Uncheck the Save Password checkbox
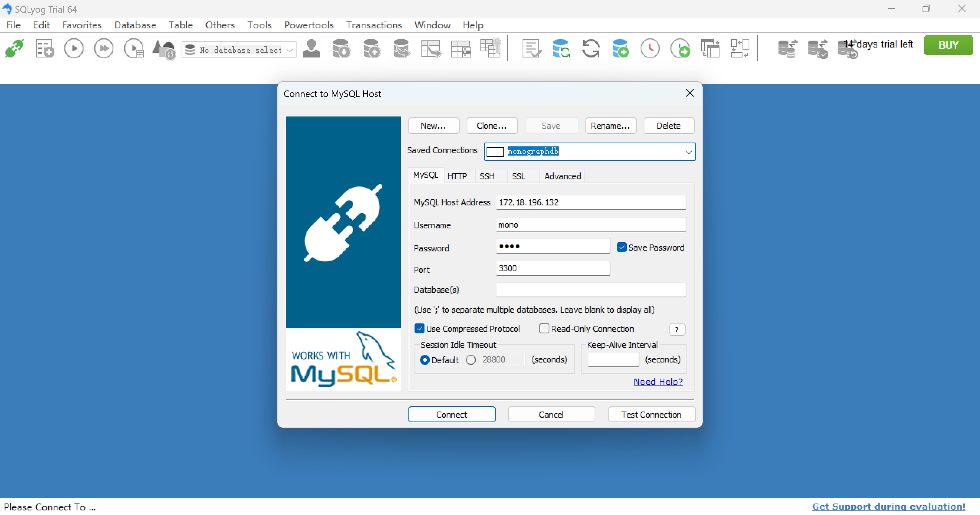This screenshot has width=980, height=515. coord(621,248)
